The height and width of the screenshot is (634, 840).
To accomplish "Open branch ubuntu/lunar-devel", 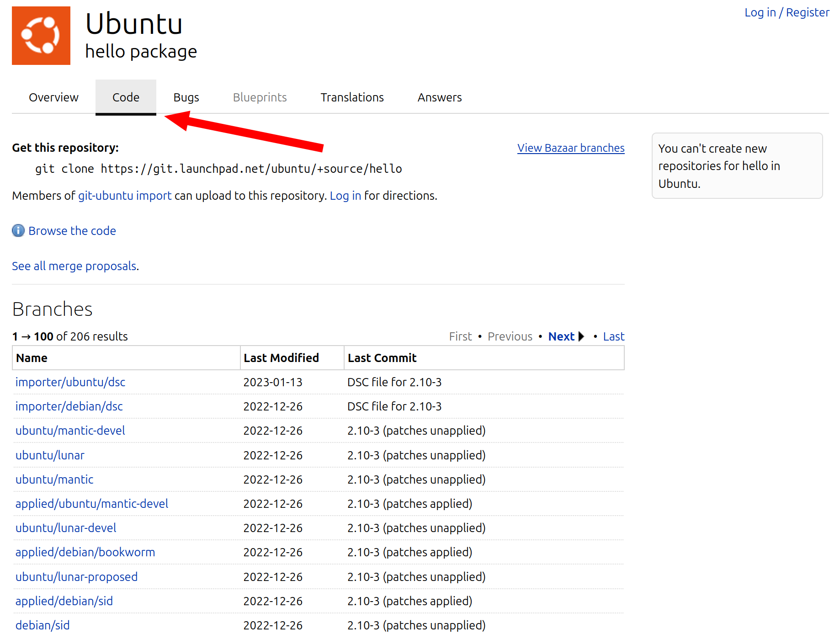I will coord(66,528).
